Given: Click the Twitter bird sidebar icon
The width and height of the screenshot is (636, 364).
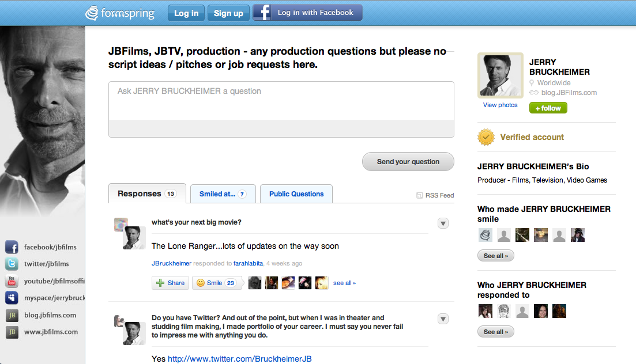Looking at the screenshot, I should pos(12,264).
